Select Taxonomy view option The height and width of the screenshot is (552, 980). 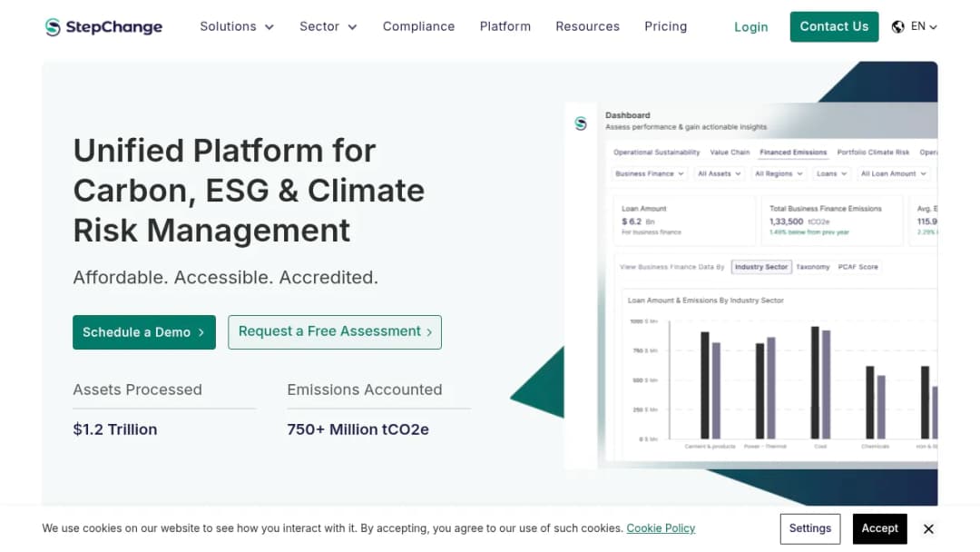(x=812, y=267)
